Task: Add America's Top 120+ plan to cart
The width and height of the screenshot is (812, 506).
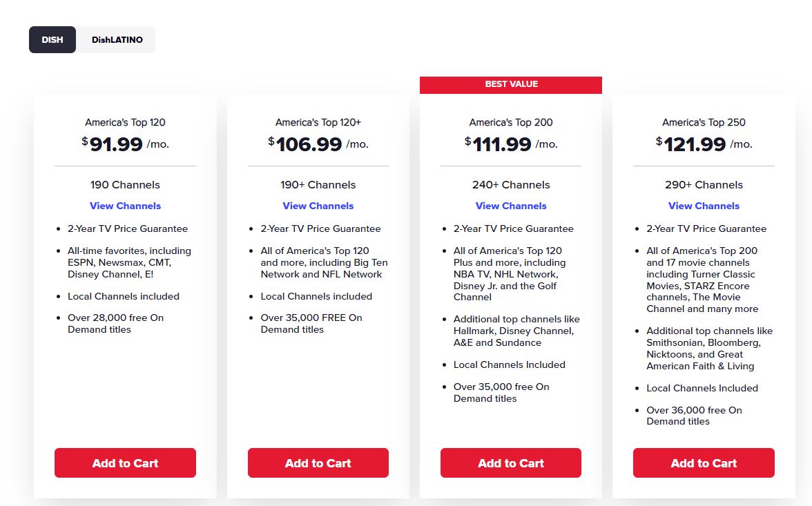Action: pyautogui.click(x=318, y=463)
